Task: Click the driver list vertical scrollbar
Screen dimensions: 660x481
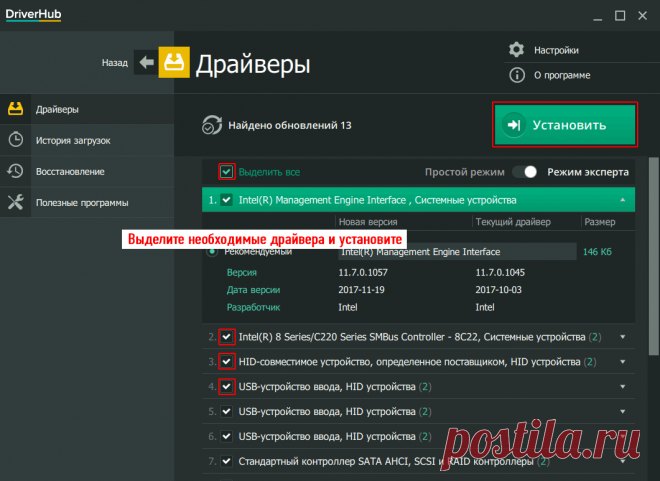Action: (x=653, y=257)
